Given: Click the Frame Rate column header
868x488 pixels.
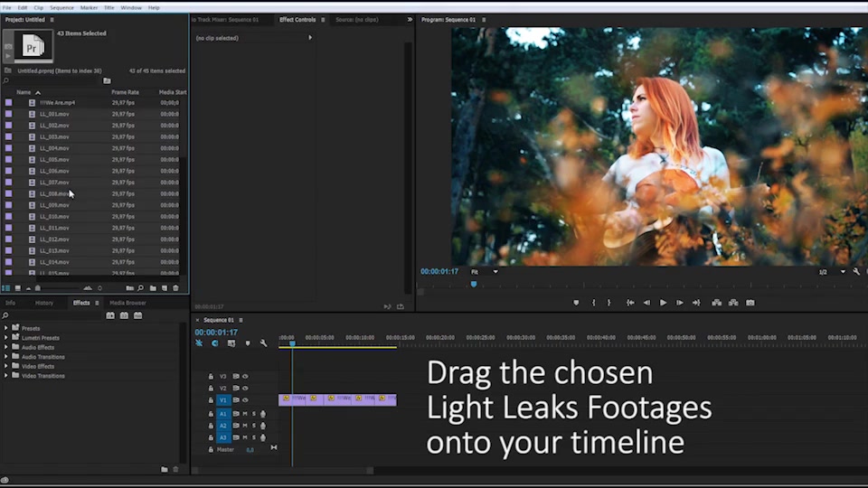Looking at the screenshot, I should 125,92.
